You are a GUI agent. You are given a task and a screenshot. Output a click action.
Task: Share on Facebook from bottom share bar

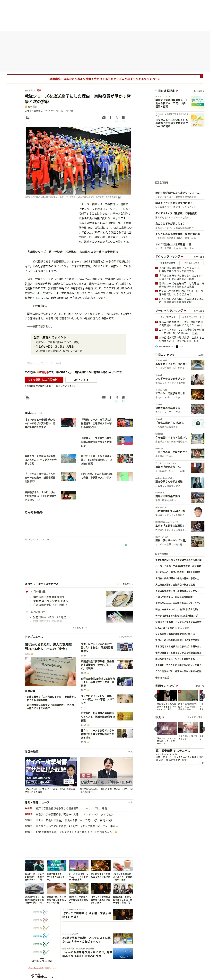[x=111, y=397]
